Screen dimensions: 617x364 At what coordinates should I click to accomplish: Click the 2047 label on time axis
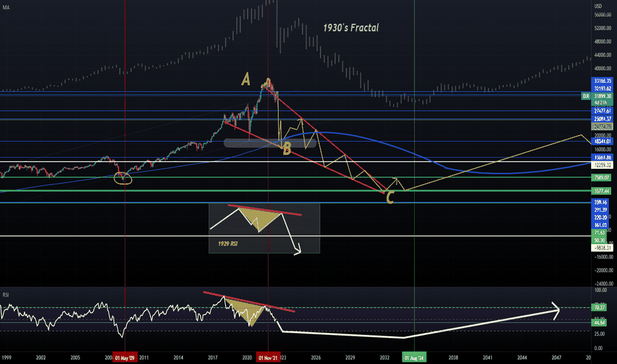(x=556, y=357)
